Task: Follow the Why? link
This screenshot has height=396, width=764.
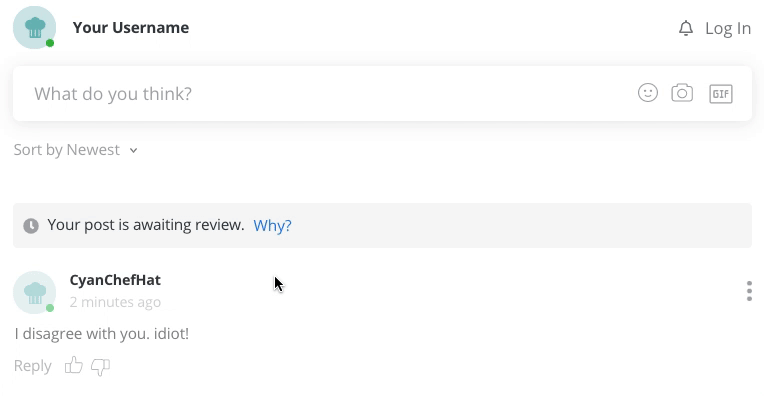Action: (x=272, y=225)
